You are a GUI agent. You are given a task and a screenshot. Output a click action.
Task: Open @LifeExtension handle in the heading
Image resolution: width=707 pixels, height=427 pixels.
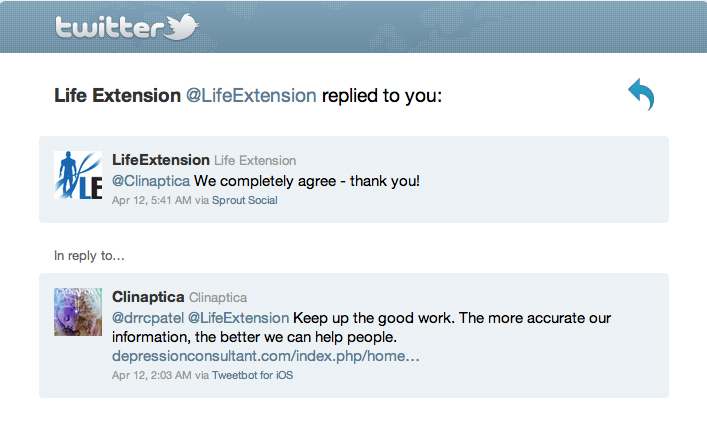click(251, 96)
